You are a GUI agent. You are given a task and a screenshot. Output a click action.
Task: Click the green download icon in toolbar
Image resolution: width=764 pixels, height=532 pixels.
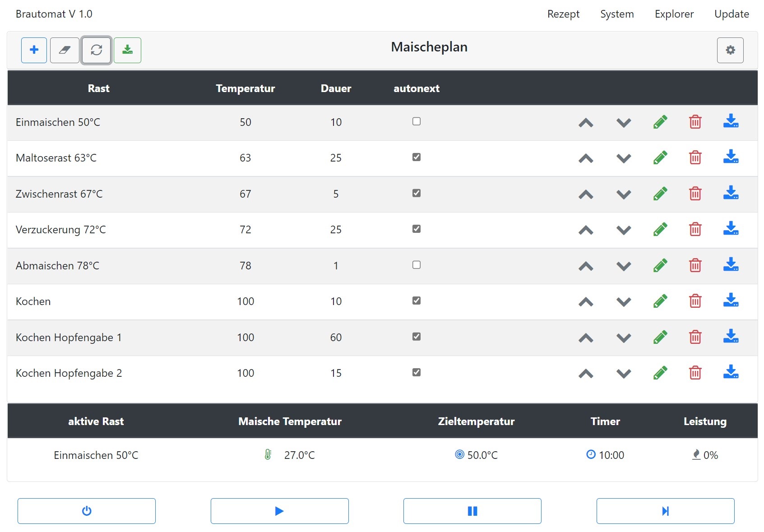point(127,50)
